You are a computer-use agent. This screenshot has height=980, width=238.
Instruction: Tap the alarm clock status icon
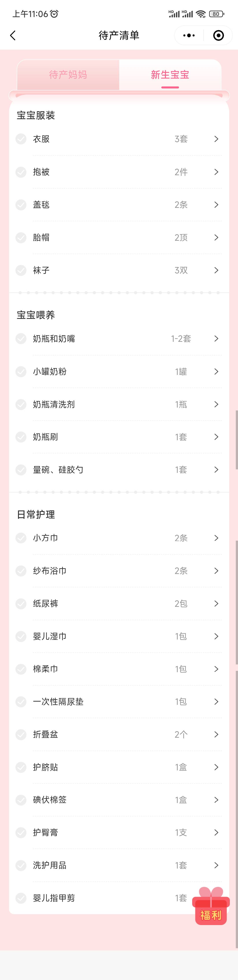click(54, 14)
